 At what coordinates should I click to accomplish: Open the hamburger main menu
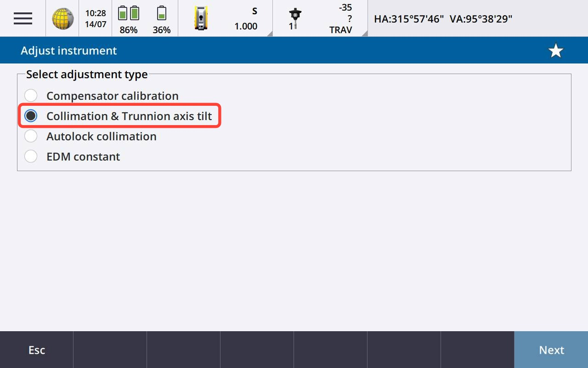(23, 18)
